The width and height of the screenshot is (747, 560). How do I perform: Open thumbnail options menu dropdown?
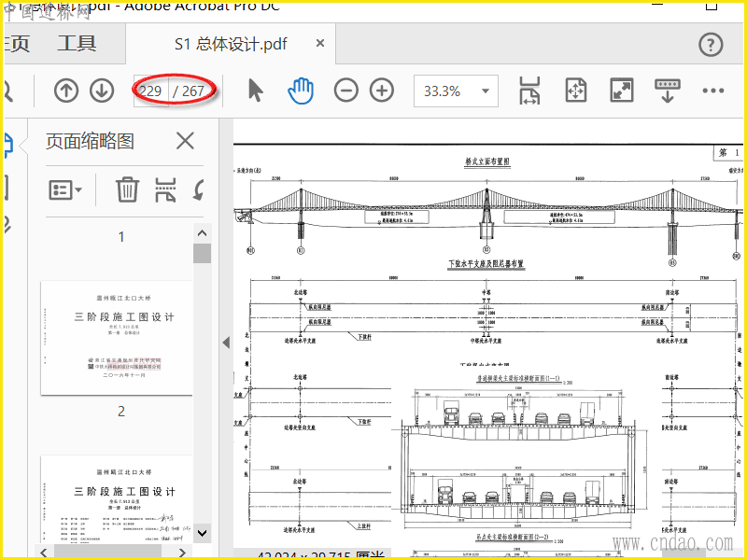pyautogui.click(x=65, y=190)
